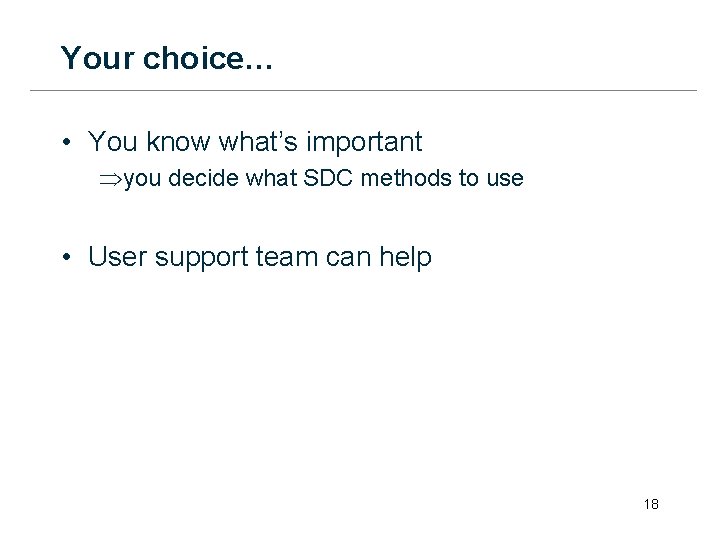The height and width of the screenshot is (540, 720).
Task: Click the slide number 18
Action: [651, 504]
